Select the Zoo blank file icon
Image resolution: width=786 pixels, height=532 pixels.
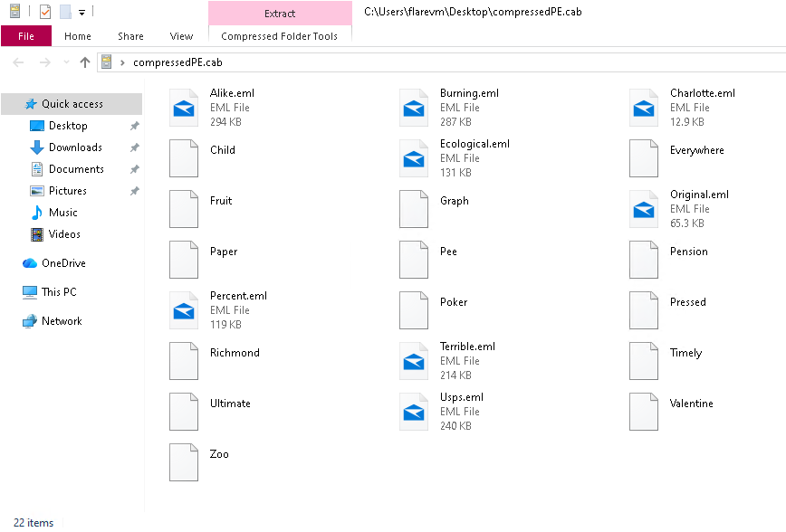(184, 461)
